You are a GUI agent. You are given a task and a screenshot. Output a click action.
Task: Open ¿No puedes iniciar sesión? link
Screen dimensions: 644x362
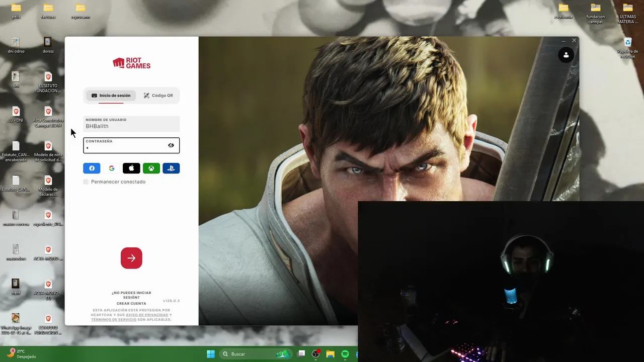coord(131,295)
